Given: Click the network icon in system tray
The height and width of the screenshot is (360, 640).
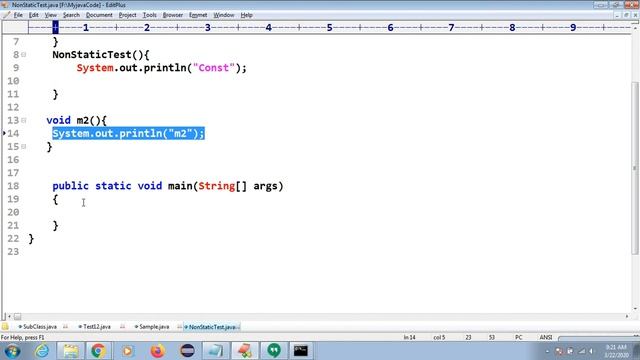Looking at the screenshot, I should pos(582,351).
